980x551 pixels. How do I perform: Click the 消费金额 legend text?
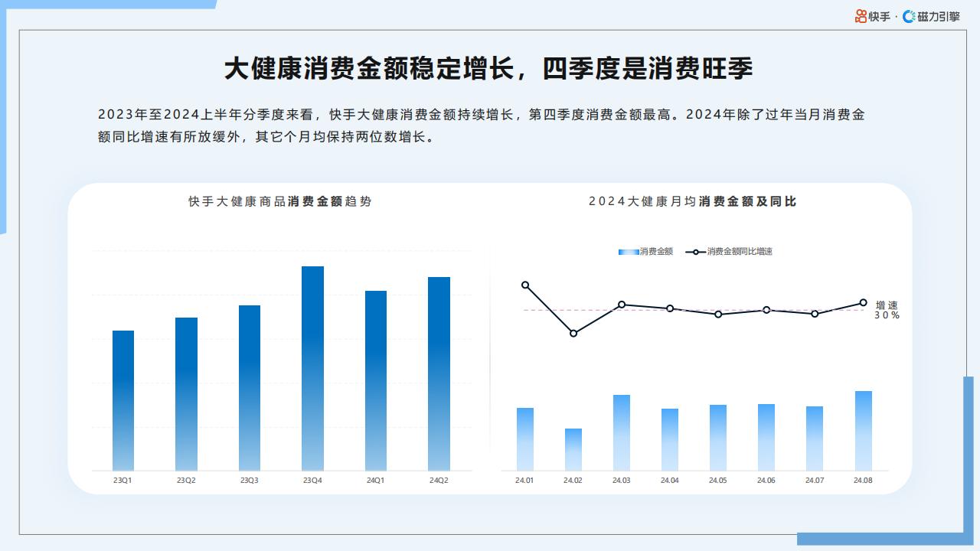[656, 252]
